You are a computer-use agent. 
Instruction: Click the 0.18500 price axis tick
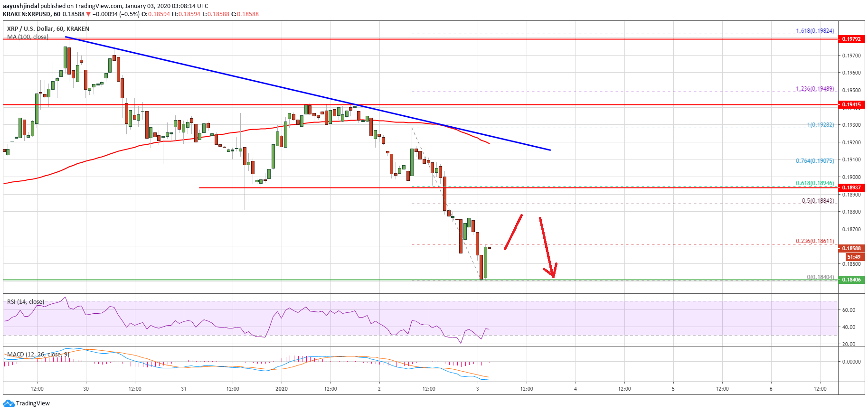(x=851, y=264)
